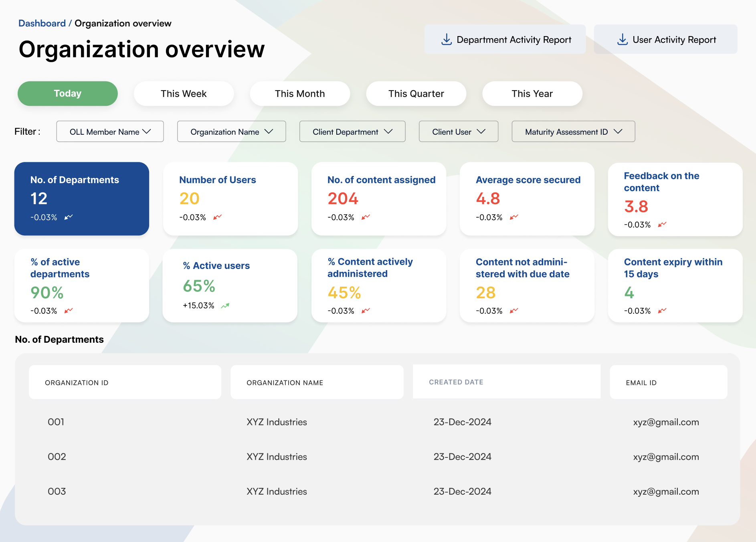Open the OLL Member Name dropdown

point(110,131)
